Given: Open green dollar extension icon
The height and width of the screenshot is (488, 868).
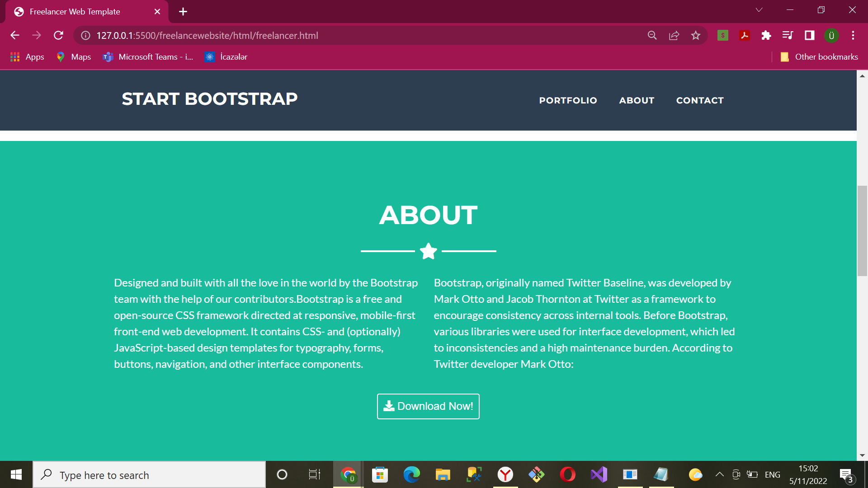Looking at the screenshot, I should (x=723, y=35).
